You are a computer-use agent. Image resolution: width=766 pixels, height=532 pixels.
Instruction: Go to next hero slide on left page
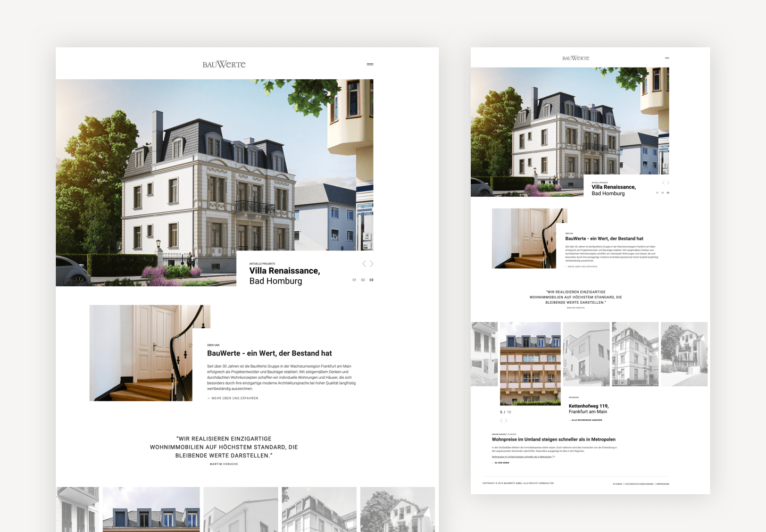(x=371, y=264)
